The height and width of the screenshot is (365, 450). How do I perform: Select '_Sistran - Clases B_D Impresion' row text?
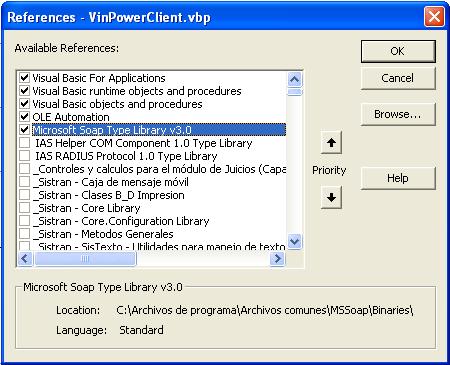point(109,195)
